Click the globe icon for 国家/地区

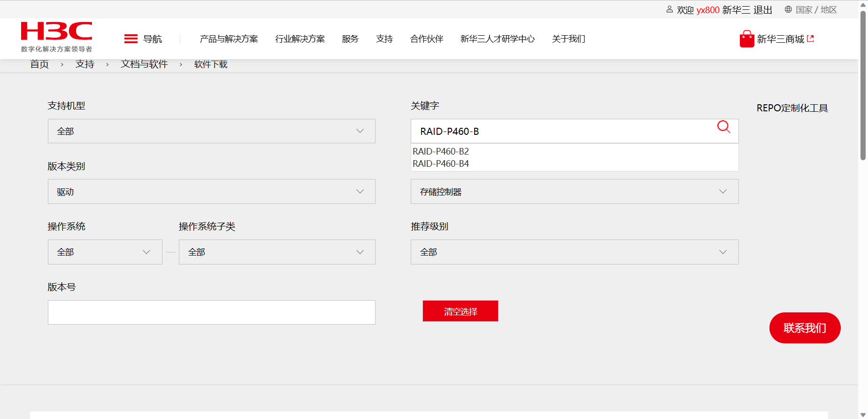coord(788,9)
